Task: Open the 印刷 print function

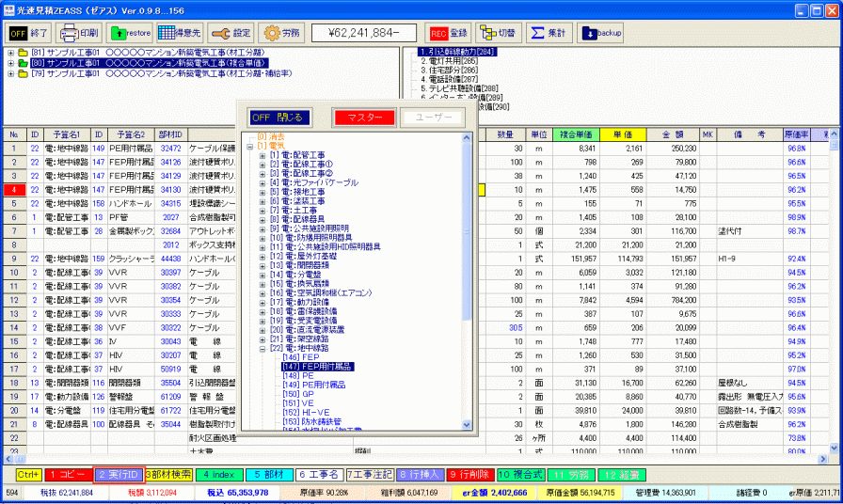Action: click(79, 33)
